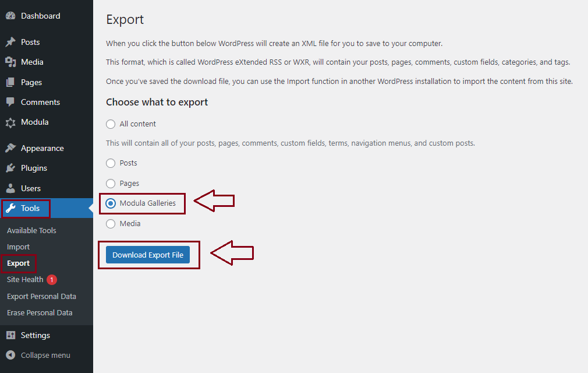Click the Appearance paintbrush icon

point(10,148)
